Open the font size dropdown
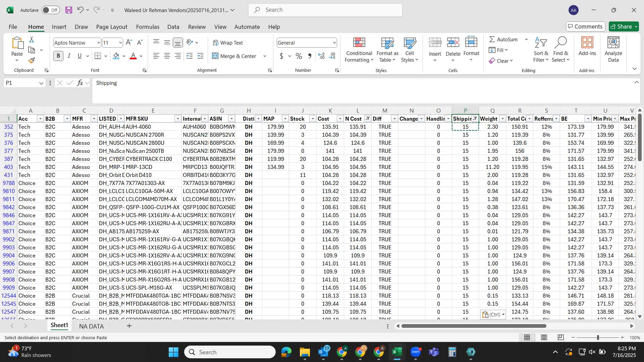This screenshot has height=362, width=644. pos(120,43)
